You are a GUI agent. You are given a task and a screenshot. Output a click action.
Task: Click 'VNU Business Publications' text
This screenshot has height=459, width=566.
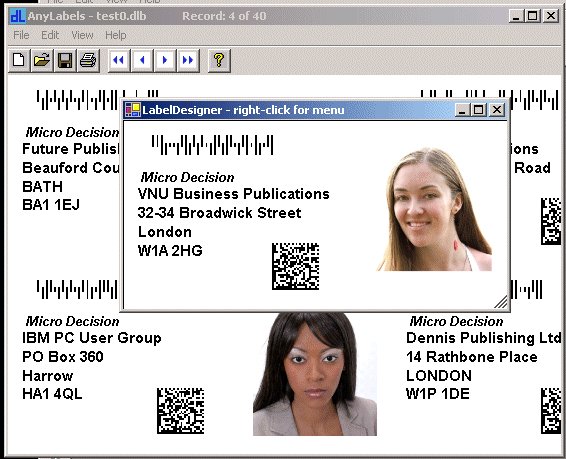(234, 194)
